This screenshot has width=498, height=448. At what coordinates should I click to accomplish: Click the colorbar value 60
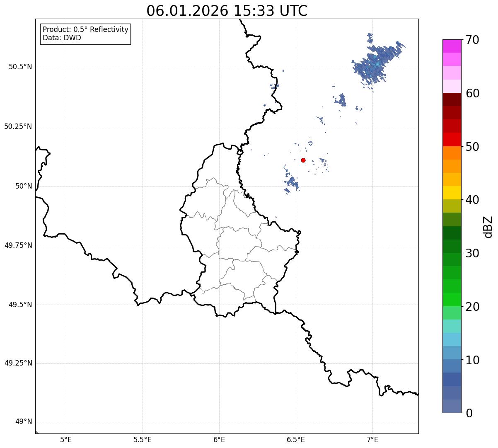472,93
